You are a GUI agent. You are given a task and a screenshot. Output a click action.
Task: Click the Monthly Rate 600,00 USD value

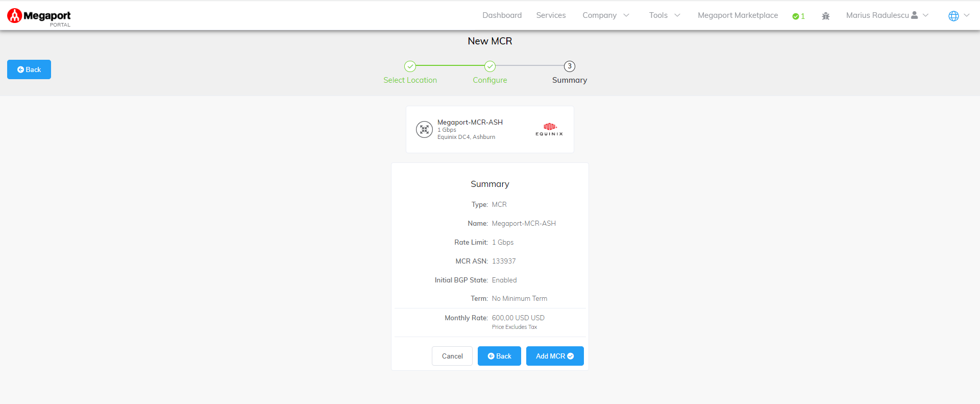[x=518, y=318]
